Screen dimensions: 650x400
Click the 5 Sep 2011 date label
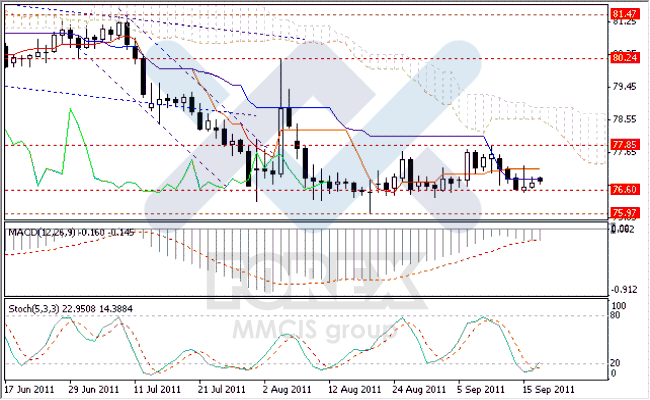(x=481, y=390)
